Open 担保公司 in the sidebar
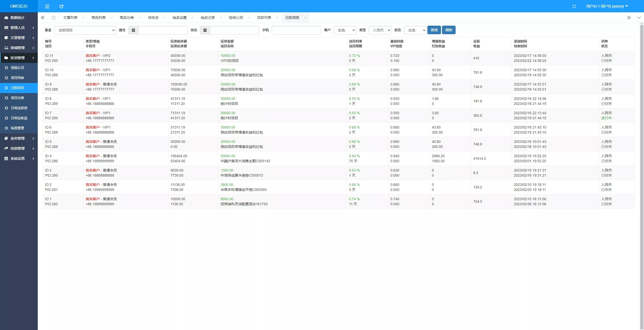The image size is (644, 330). (19, 68)
